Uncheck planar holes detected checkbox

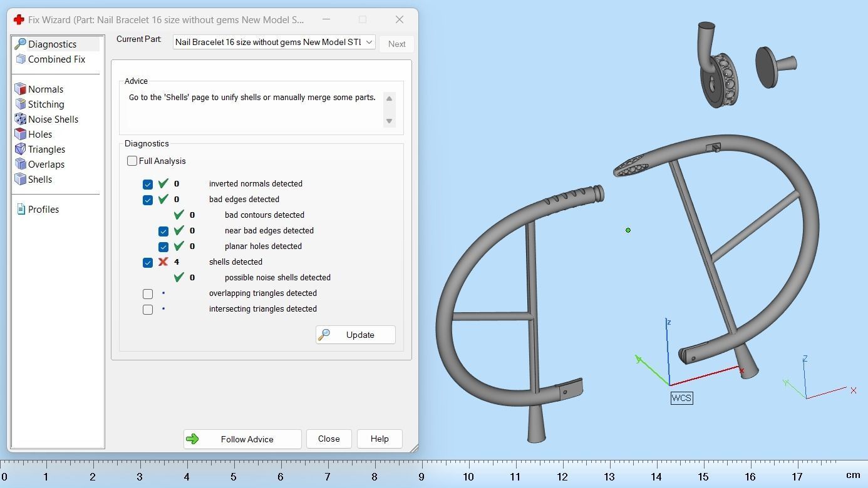(x=163, y=247)
